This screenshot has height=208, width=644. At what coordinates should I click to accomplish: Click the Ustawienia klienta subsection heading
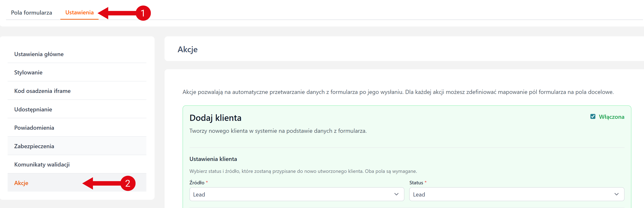(213, 159)
